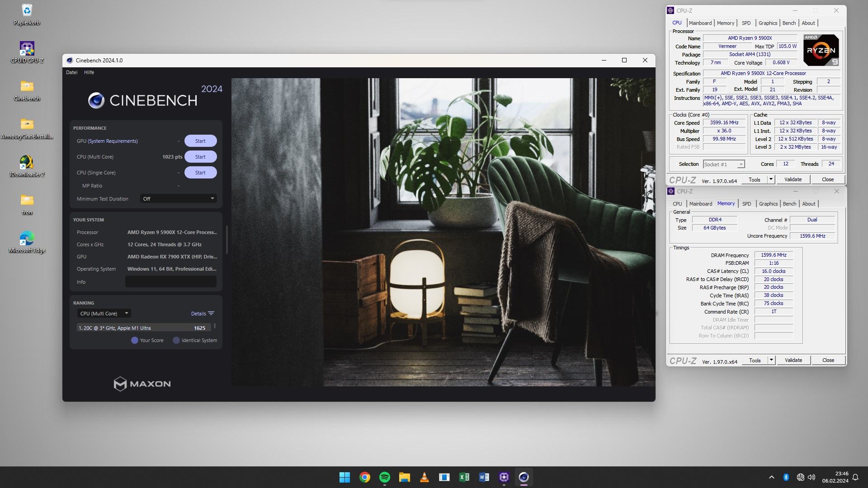Screen dimensions: 868x488
Task: Open the Cinebench folder on desktop
Action: [x=27, y=90]
